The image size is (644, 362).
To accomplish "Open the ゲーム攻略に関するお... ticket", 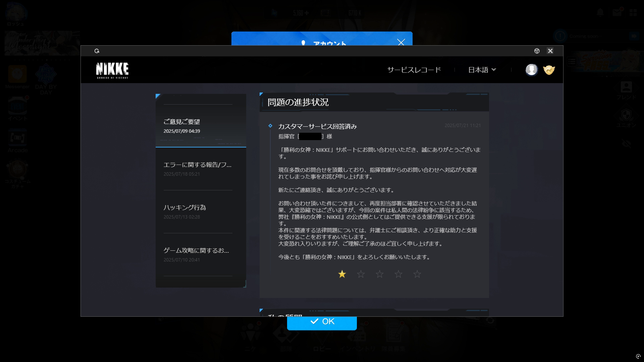I will tap(201, 254).
